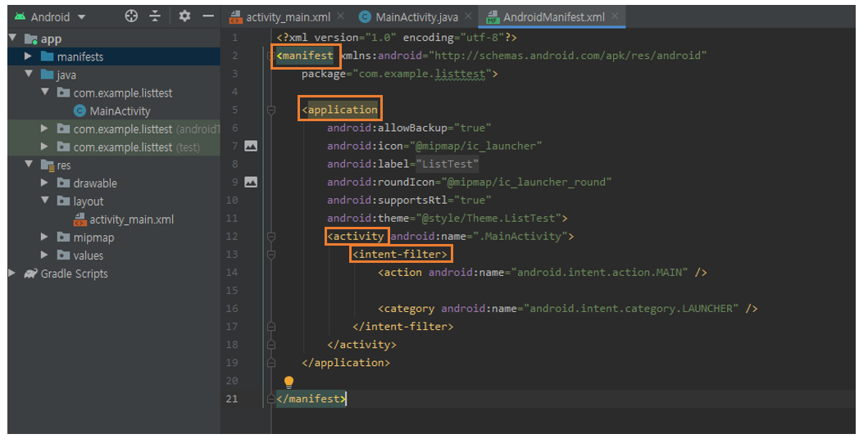Screen dimensions: 868x443
Task: Collapse the res folder
Action: 29,165
